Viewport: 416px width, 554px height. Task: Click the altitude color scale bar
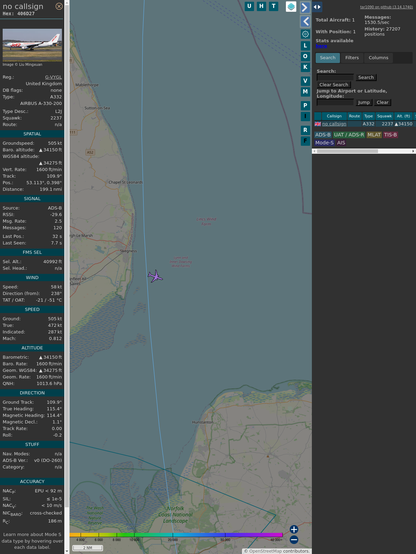pyautogui.click(x=176, y=535)
